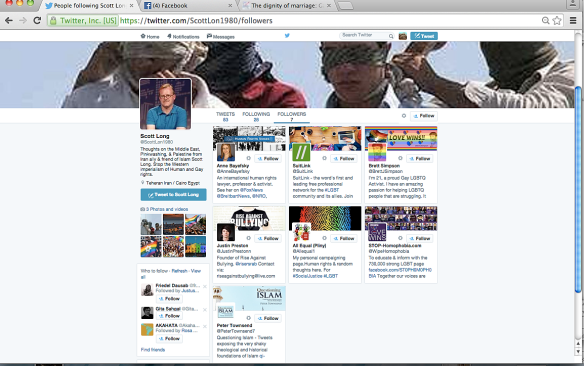Follow AKAHATA in suggestions
Screen dimensions: 584x366
[169, 338]
